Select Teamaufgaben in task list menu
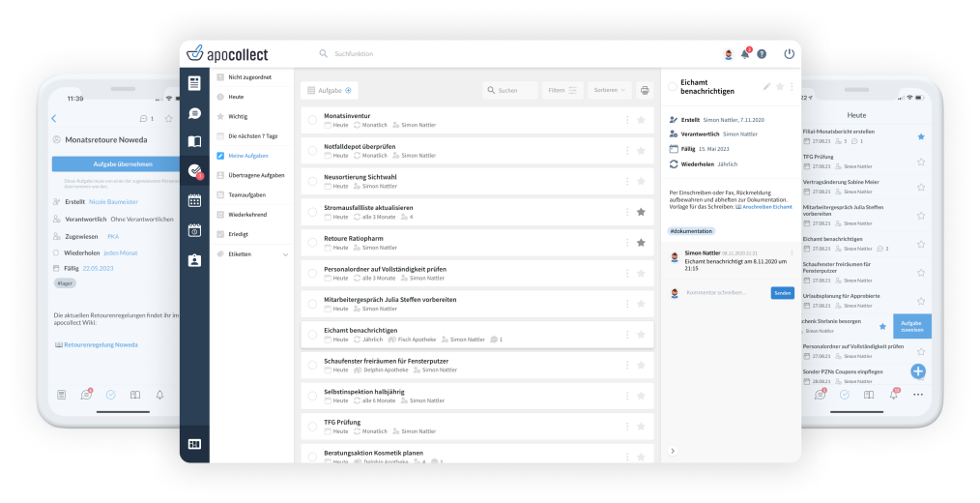The width and height of the screenshot is (980, 503). (246, 194)
